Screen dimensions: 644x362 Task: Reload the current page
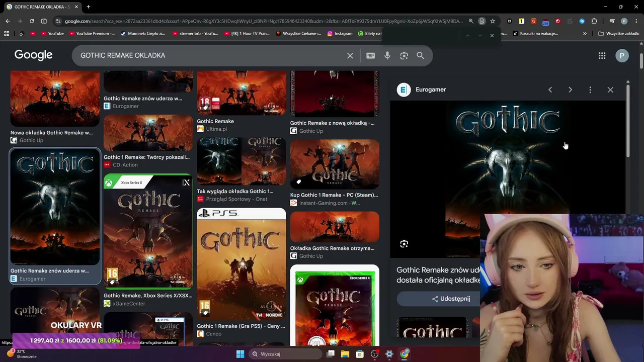coord(32,21)
